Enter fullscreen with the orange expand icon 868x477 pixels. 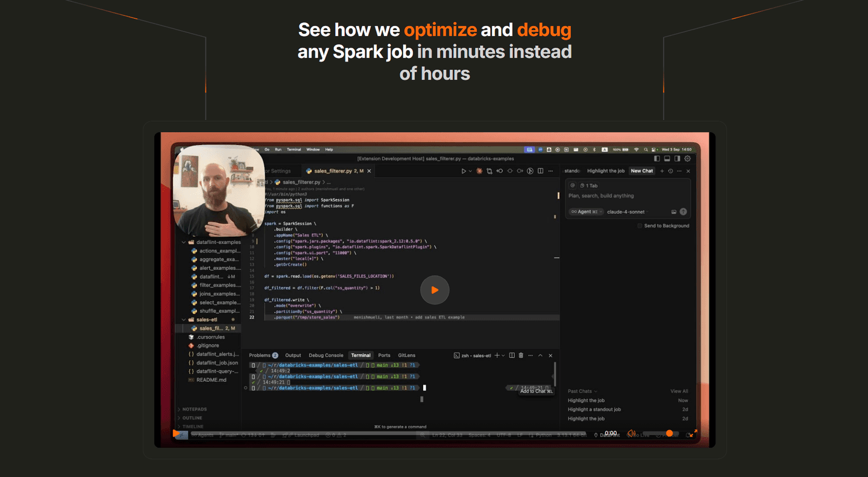pos(692,433)
